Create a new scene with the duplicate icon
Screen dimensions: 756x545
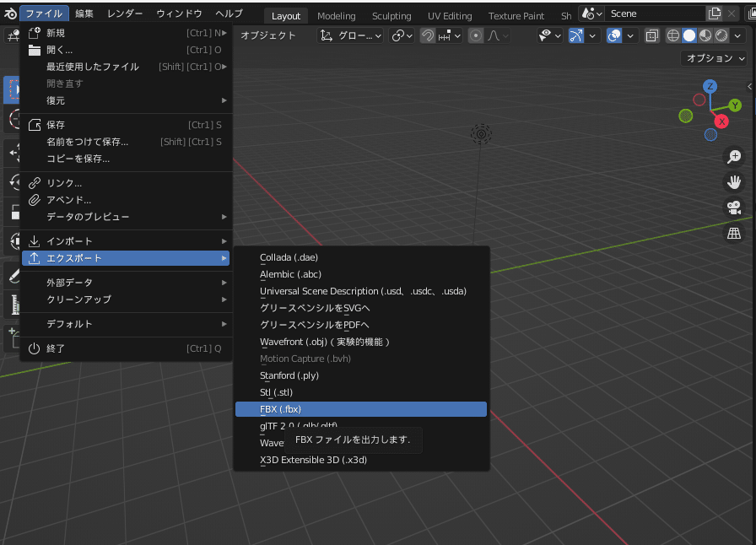coord(714,13)
